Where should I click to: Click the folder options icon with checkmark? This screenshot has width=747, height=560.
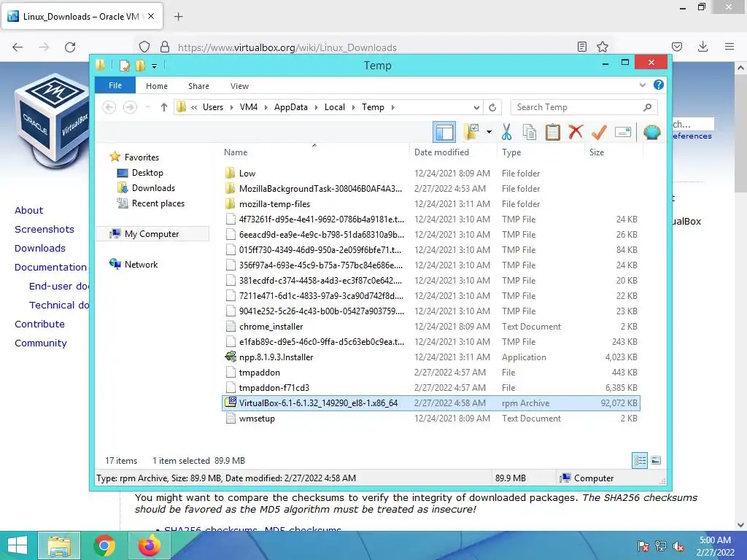pos(471,132)
